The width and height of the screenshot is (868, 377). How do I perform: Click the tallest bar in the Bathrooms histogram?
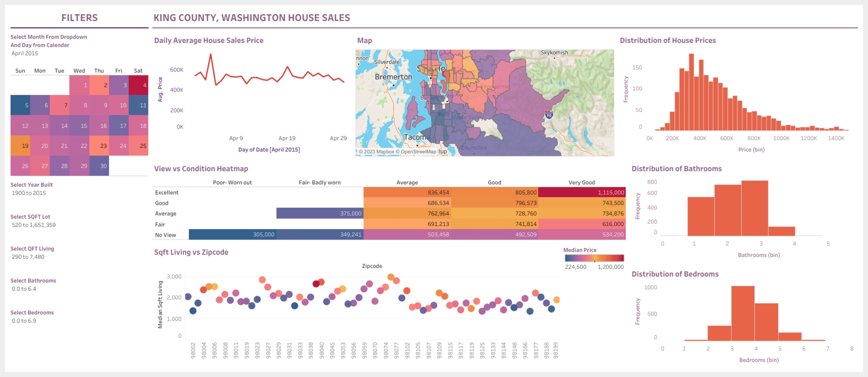pos(754,208)
